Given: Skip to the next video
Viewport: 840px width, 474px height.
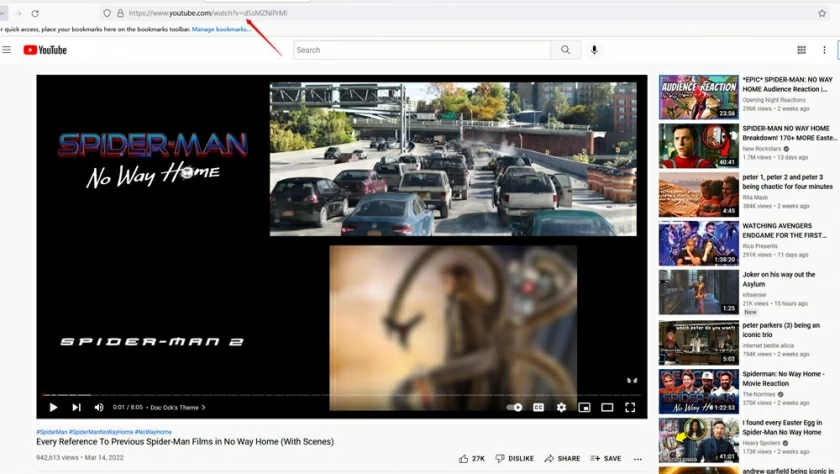Looking at the screenshot, I should (77, 408).
